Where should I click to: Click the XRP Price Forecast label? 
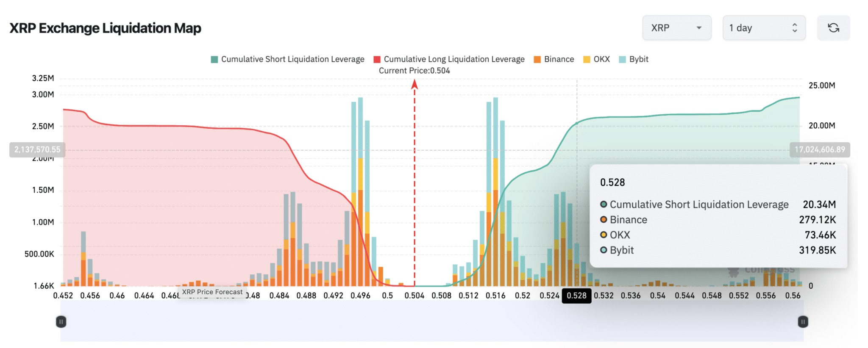pyautogui.click(x=212, y=292)
